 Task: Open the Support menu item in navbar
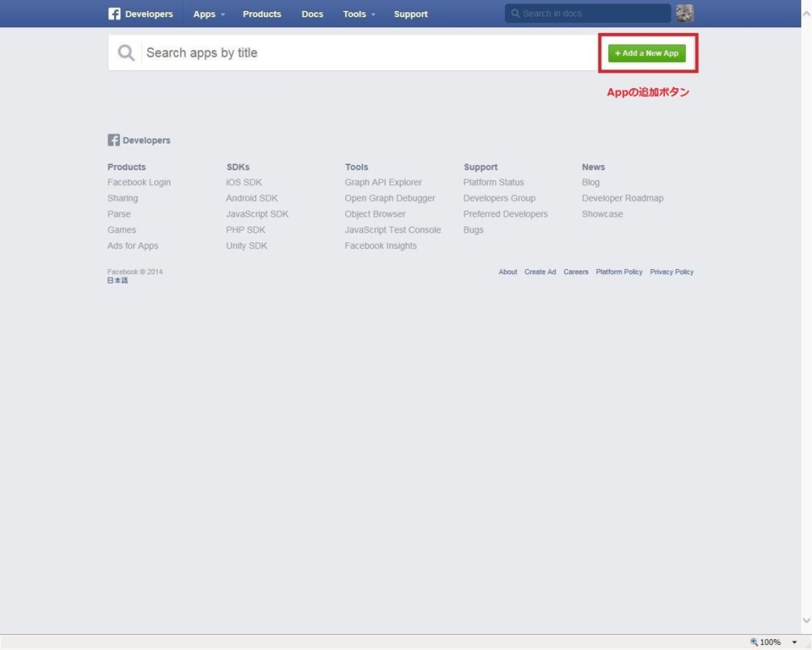click(x=411, y=14)
